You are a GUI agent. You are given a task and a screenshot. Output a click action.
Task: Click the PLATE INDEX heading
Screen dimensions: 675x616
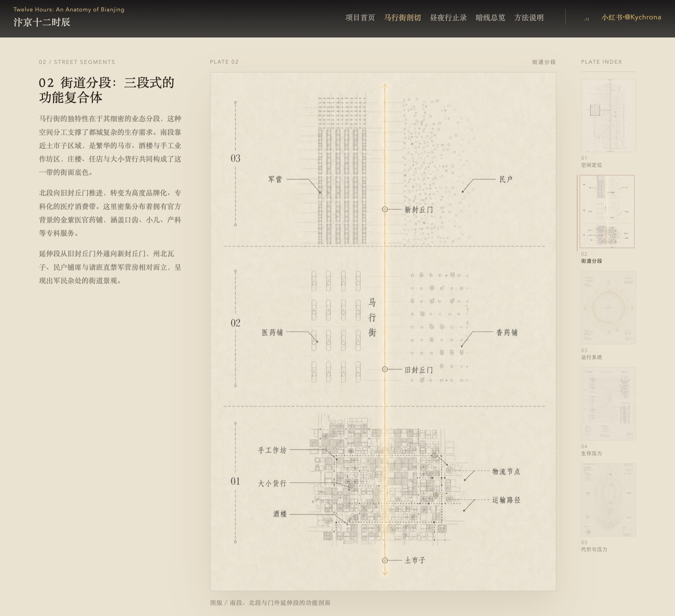602,62
